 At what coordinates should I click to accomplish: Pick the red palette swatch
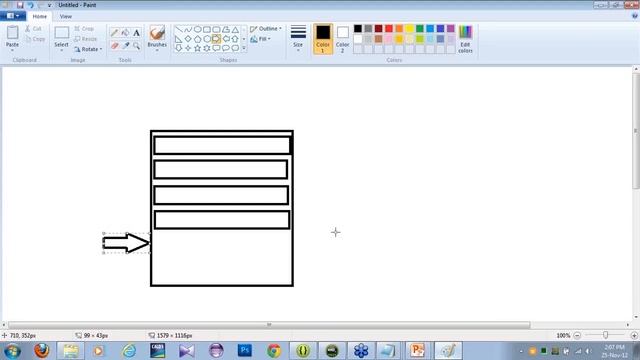point(389,29)
